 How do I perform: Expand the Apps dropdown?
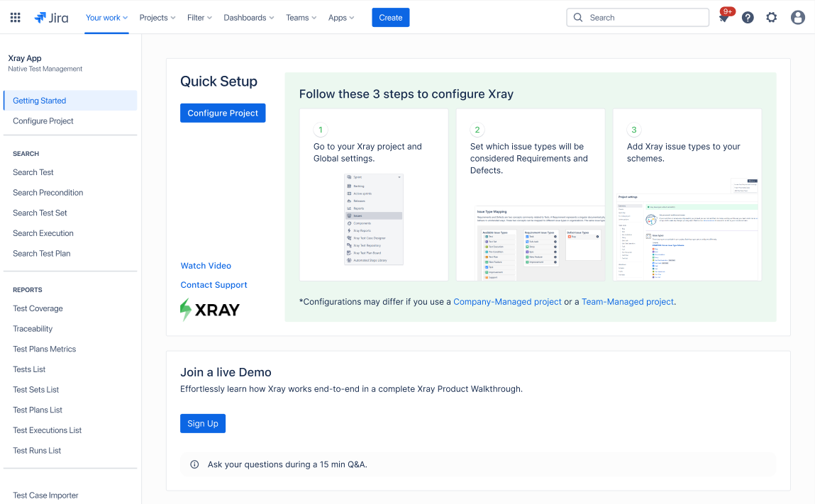click(341, 18)
